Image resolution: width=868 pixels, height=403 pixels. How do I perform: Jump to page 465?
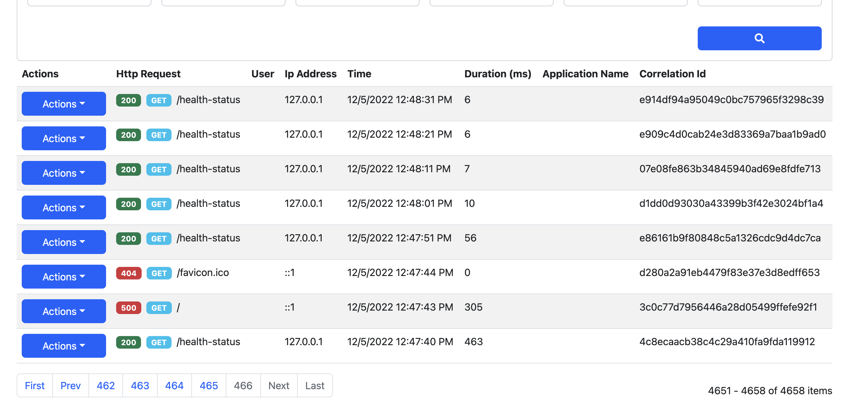[x=209, y=385]
